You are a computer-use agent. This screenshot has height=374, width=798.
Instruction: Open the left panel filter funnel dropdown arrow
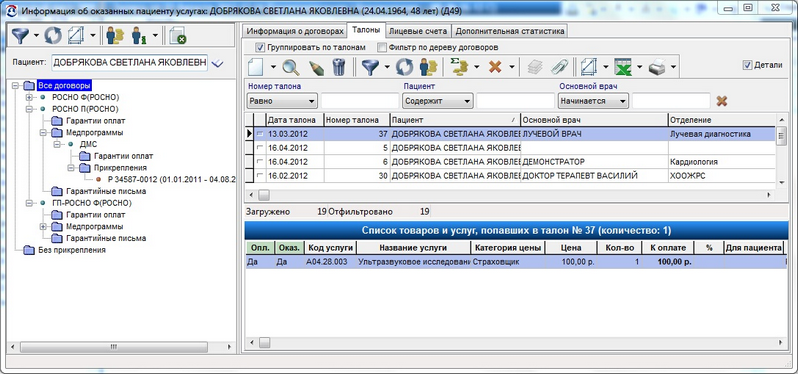pyautogui.click(x=36, y=36)
